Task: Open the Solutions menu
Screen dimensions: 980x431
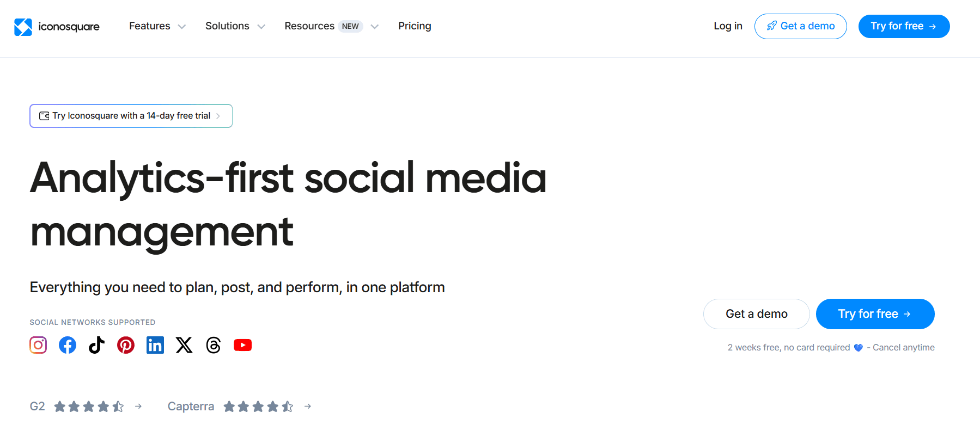Action: pyautogui.click(x=227, y=26)
